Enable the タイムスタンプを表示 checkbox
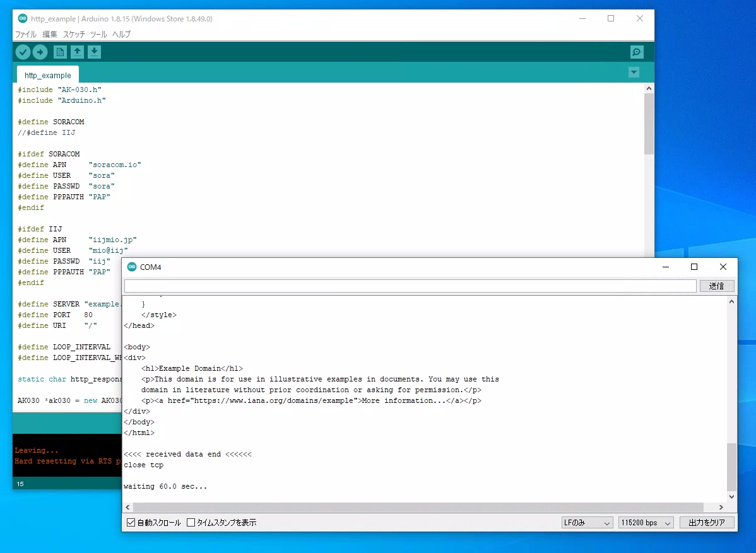 click(x=191, y=523)
